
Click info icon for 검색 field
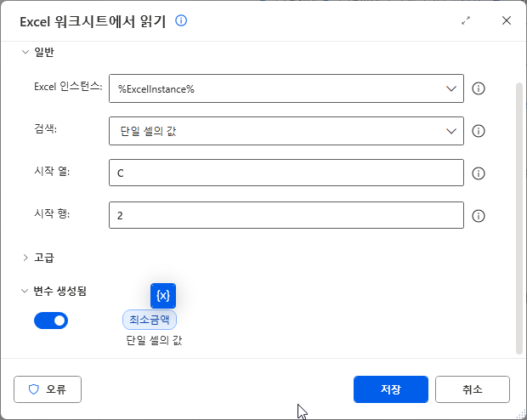(x=479, y=131)
